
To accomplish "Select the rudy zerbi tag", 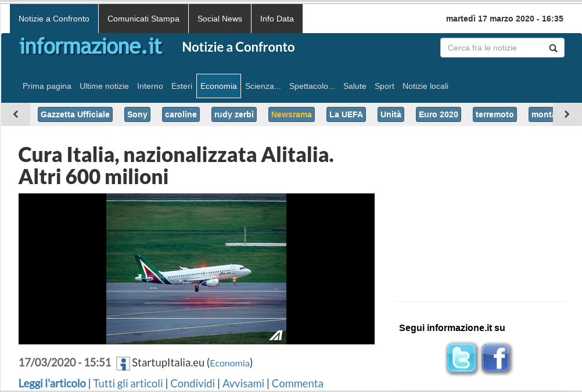I will tap(234, 114).
